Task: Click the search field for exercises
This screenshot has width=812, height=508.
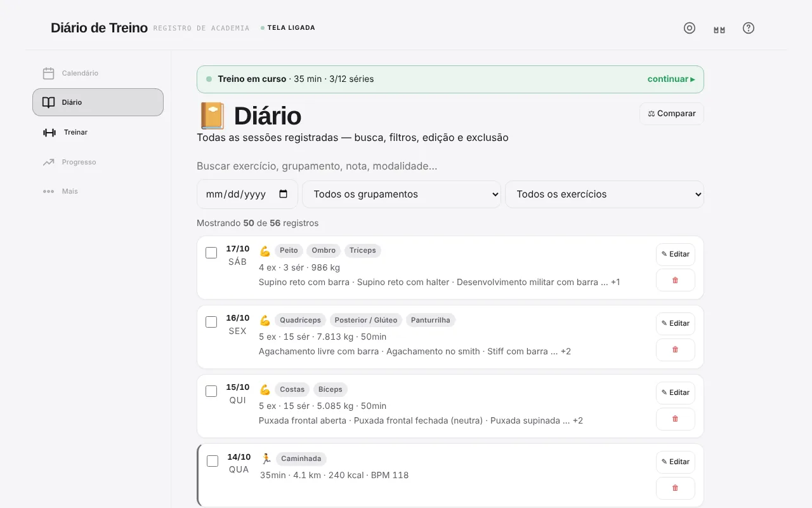Action: (x=450, y=166)
